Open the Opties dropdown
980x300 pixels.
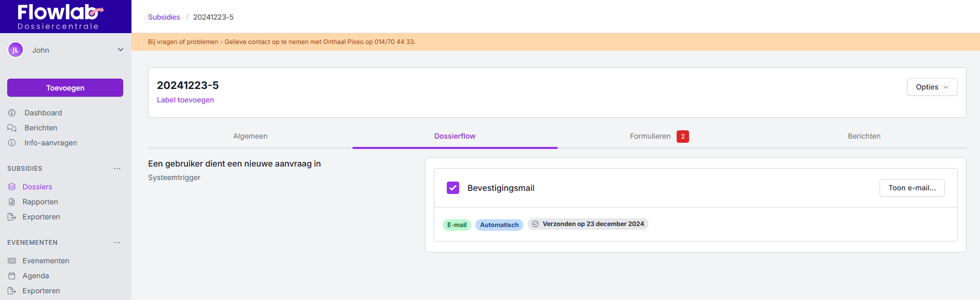click(932, 87)
